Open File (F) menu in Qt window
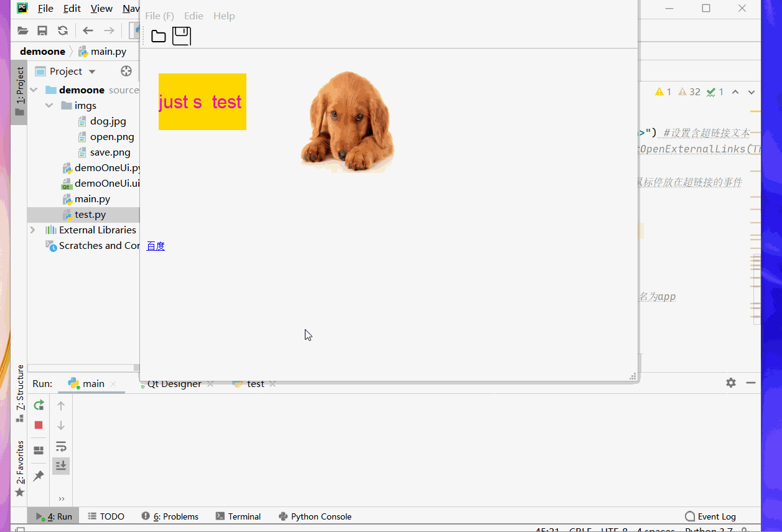 coord(160,16)
